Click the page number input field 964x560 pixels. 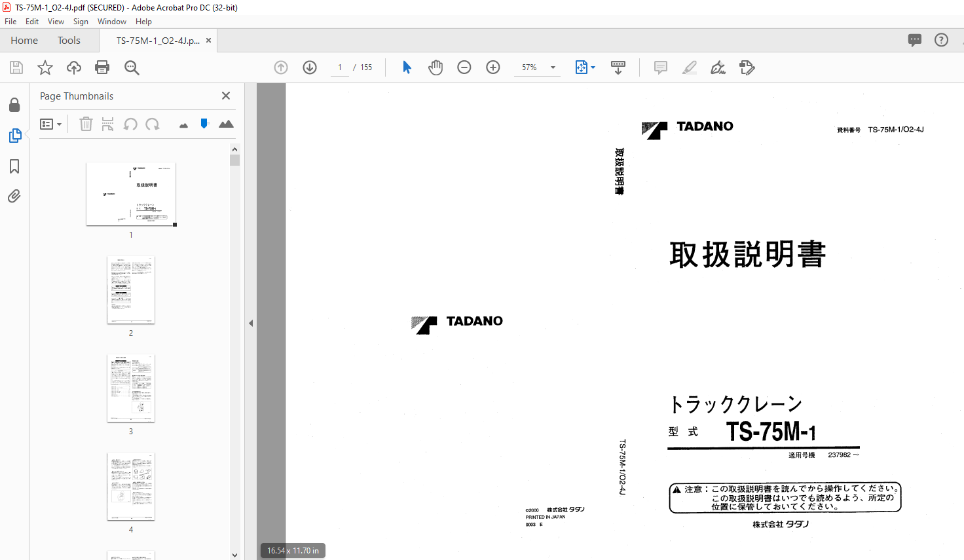(340, 67)
